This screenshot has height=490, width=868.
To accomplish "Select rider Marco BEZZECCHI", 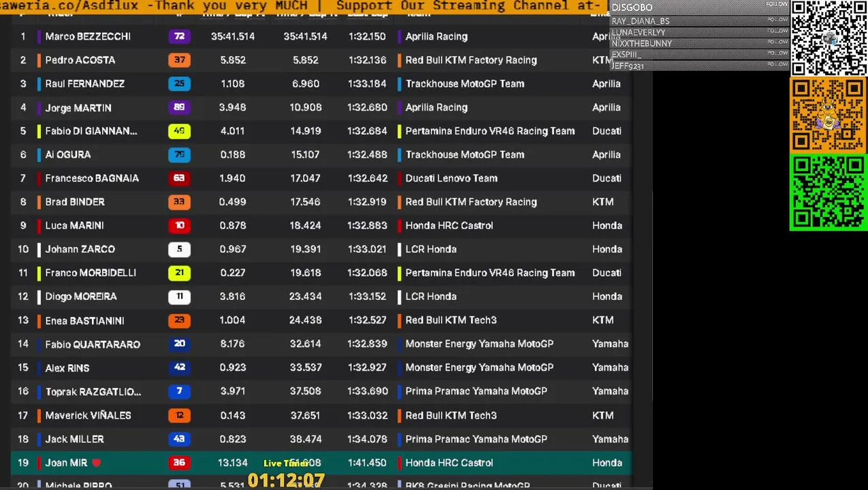I will click(x=88, y=37).
